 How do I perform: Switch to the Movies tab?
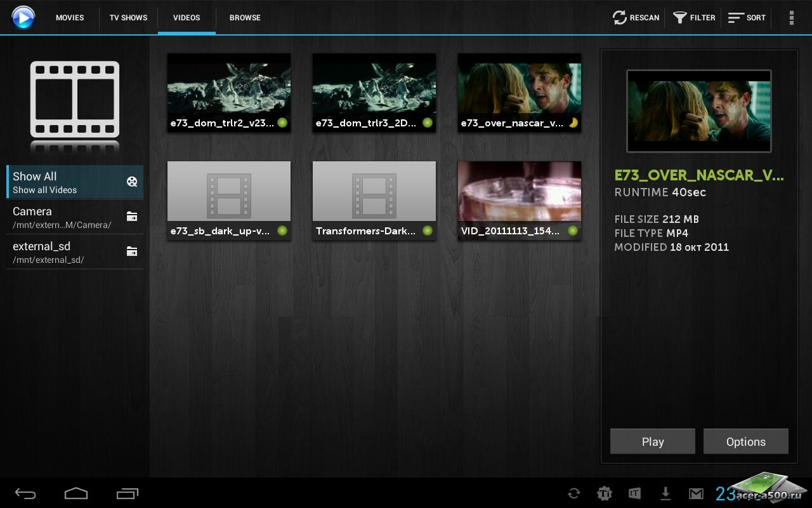70,18
